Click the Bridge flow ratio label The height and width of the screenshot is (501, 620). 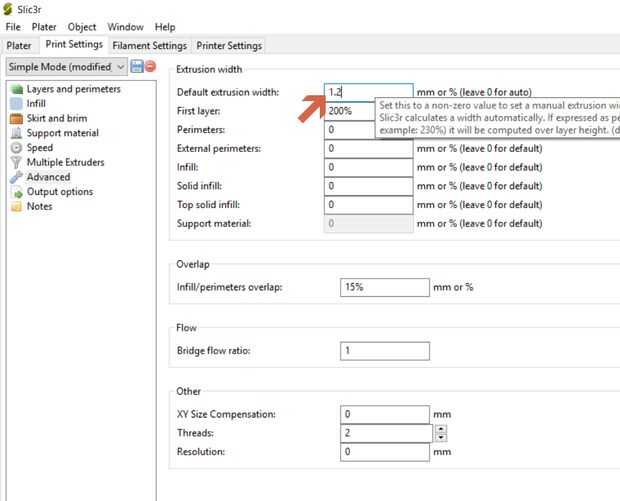click(x=214, y=351)
